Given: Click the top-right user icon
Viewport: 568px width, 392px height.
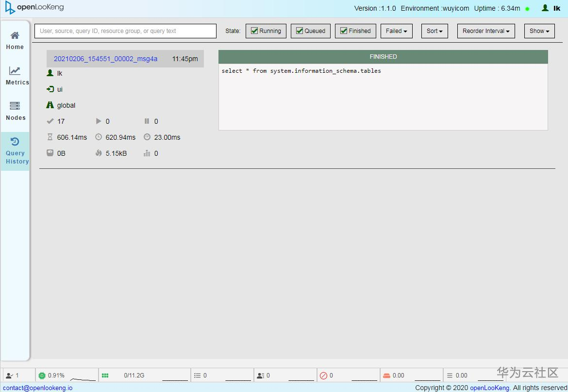Looking at the screenshot, I should 545,8.
